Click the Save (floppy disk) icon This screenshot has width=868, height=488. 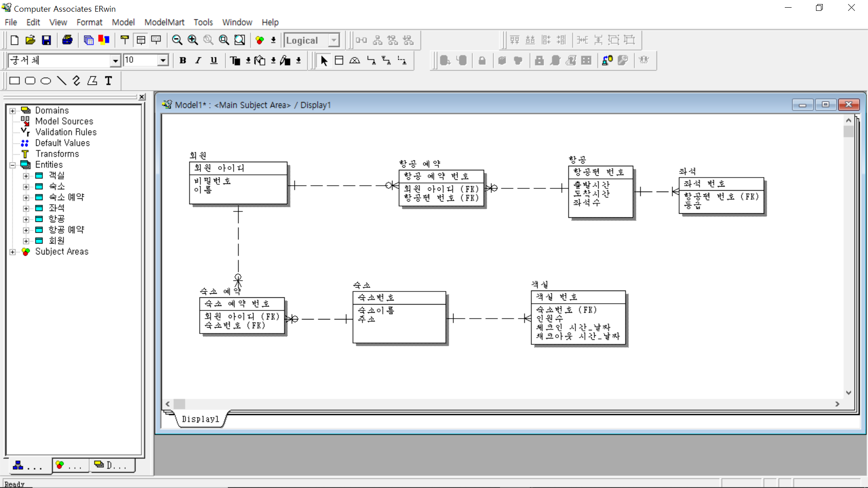(46, 40)
